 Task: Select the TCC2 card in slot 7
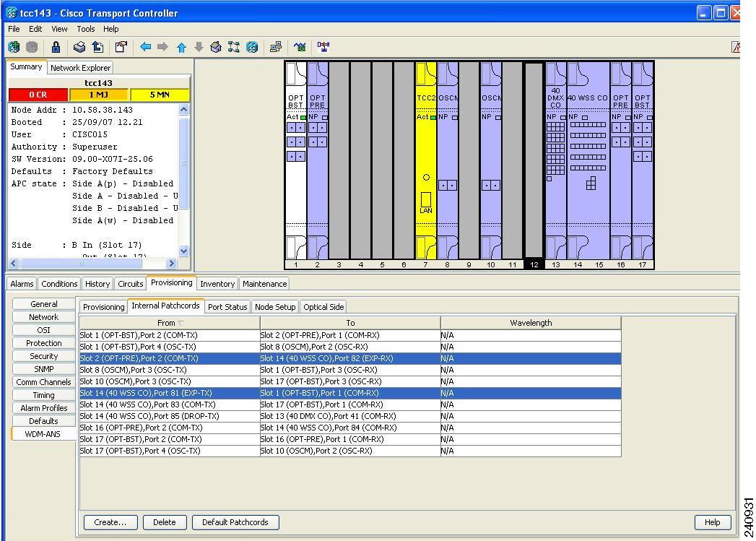426,160
